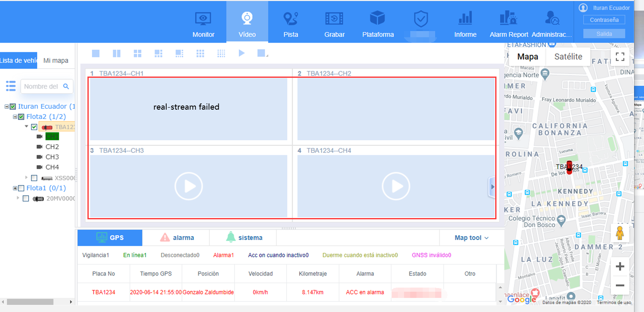The width and height of the screenshot is (644, 312).
Task: Collapse the Flota2 tree node
Action: [x=15, y=117]
